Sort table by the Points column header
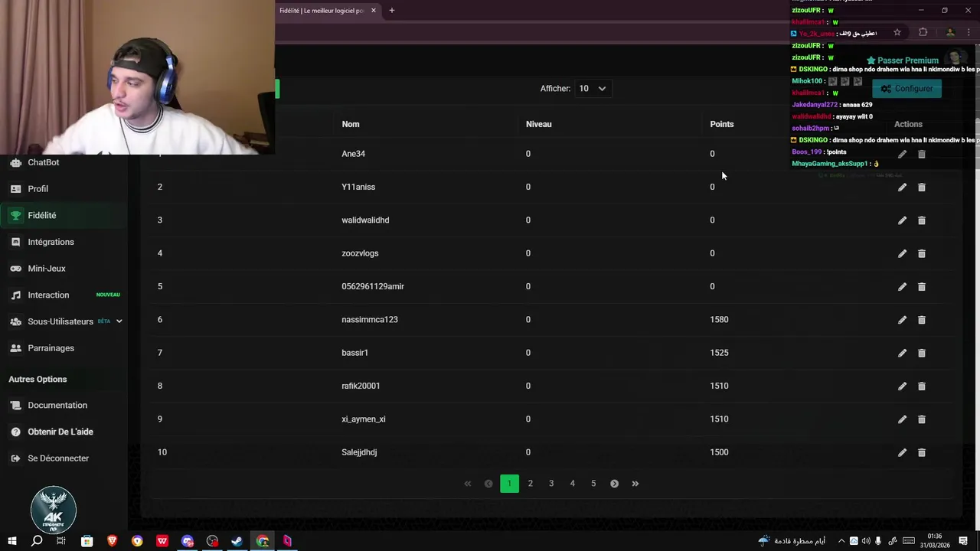Viewport: 980px width, 551px height. pyautogui.click(x=722, y=124)
